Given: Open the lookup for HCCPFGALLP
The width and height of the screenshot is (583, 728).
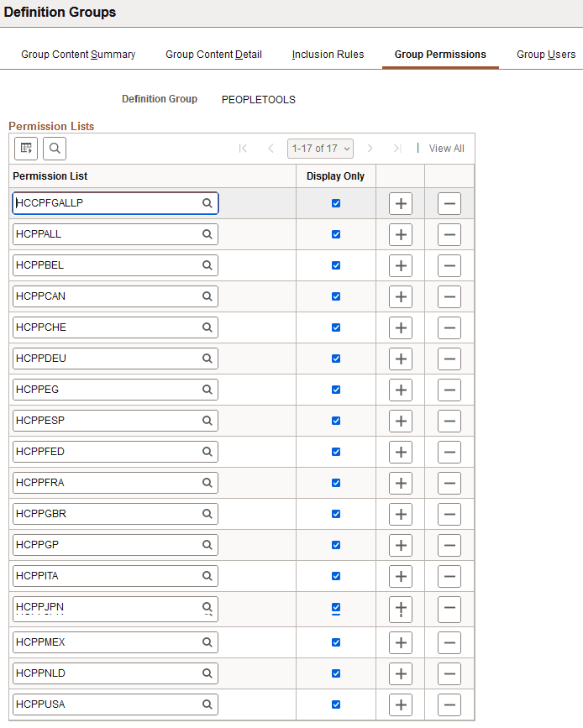Looking at the screenshot, I should tap(207, 202).
